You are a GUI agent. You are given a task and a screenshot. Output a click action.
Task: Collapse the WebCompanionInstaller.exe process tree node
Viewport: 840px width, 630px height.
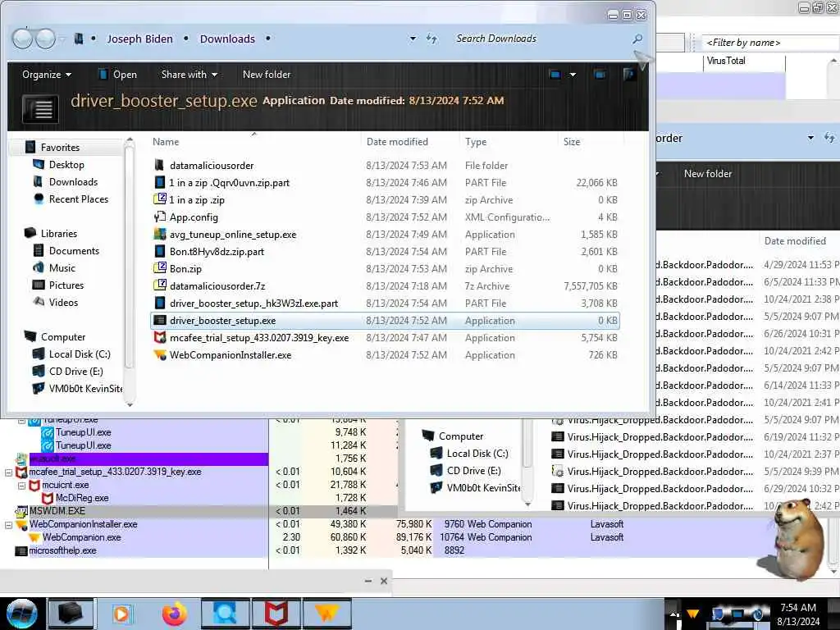(x=8, y=525)
